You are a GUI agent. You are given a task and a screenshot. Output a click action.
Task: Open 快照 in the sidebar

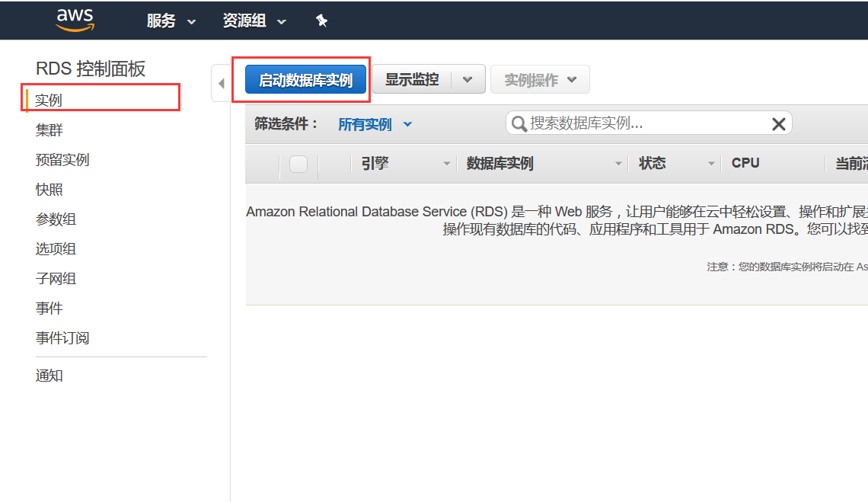pos(49,190)
